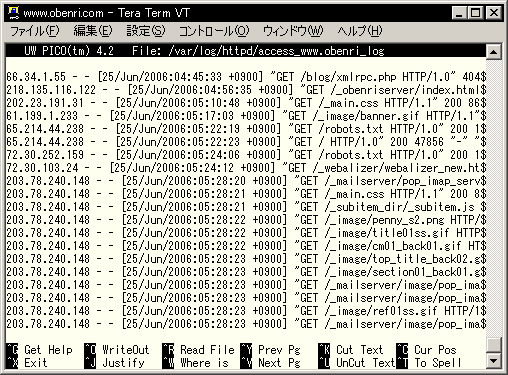Close the Tera Term window
508x375 pixels.
493,13
